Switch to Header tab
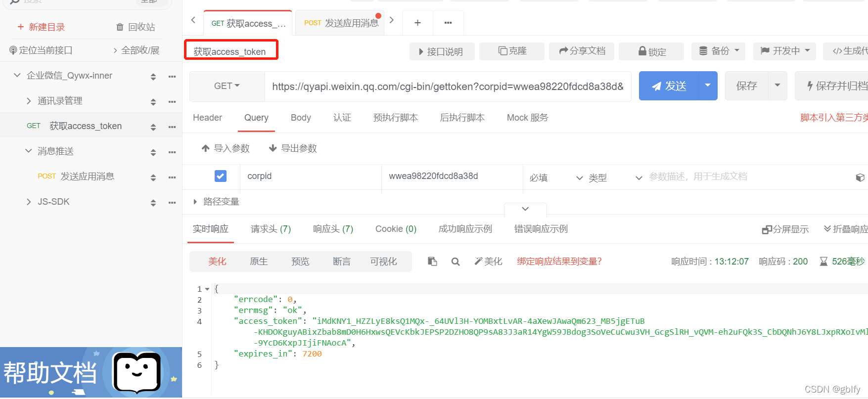The image size is (868, 399). tap(207, 118)
